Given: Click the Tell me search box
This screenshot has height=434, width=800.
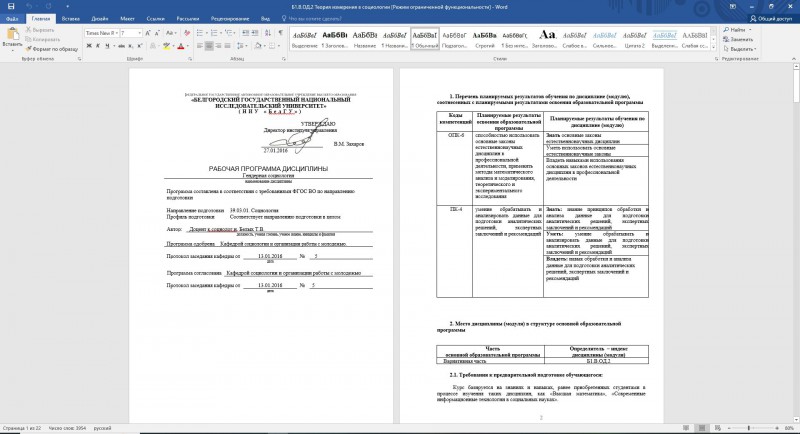Looking at the screenshot, I should point(312,19).
